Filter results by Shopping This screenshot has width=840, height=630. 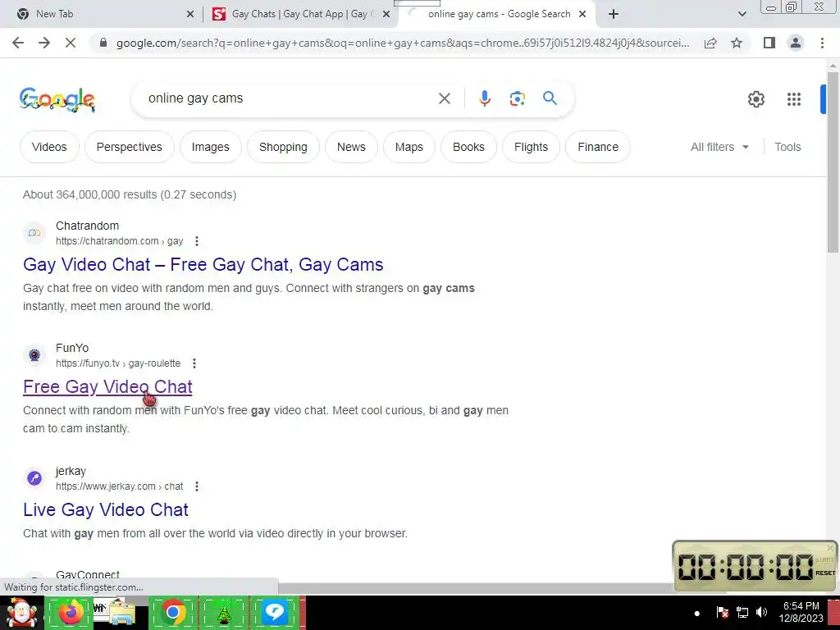283,147
